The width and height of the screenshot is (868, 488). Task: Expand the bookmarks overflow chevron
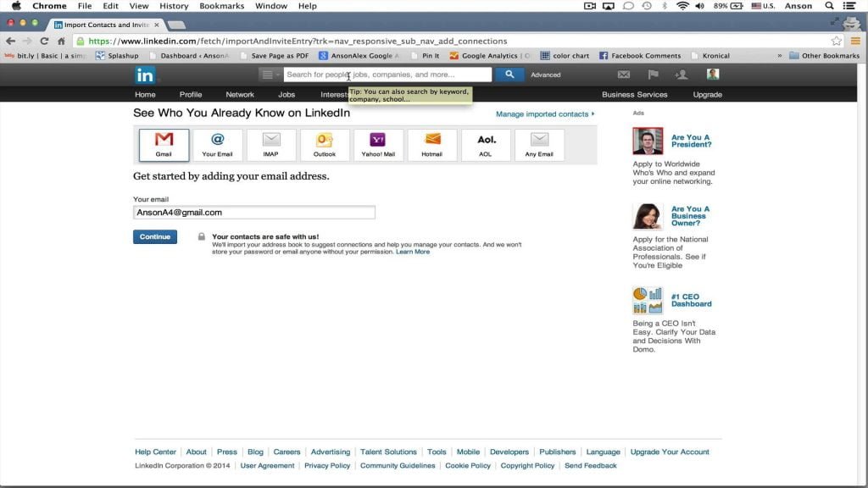pos(780,55)
